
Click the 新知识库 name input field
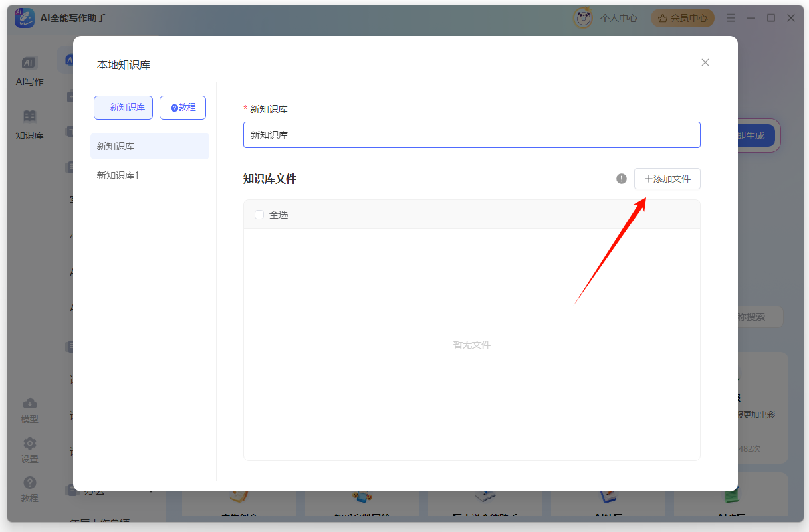[471, 135]
